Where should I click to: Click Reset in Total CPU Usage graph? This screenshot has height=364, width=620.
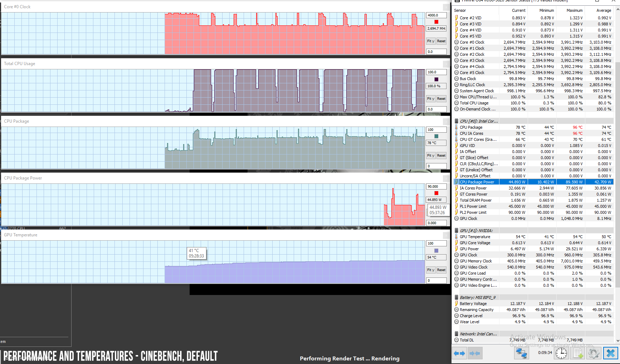pyautogui.click(x=441, y=99)
